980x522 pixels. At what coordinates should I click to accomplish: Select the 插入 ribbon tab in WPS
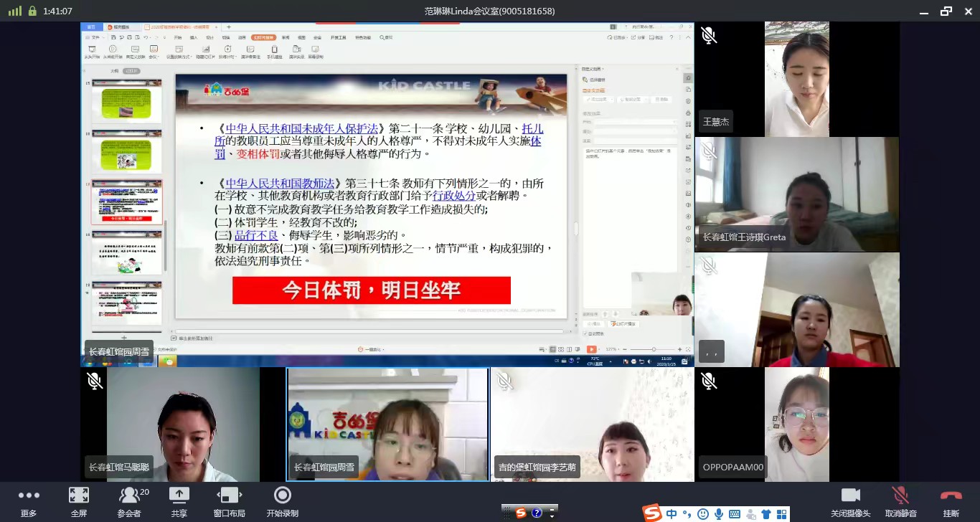(x=193, y=37)
